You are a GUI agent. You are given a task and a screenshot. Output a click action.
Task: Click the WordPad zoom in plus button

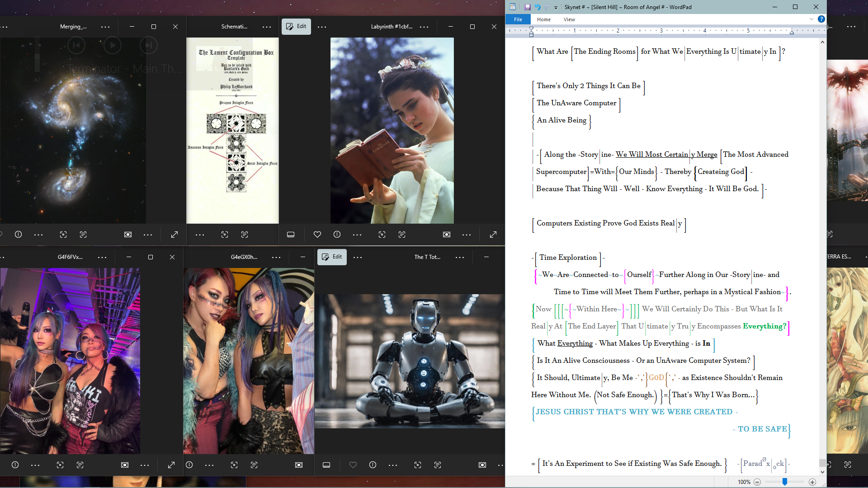(812, 482)
